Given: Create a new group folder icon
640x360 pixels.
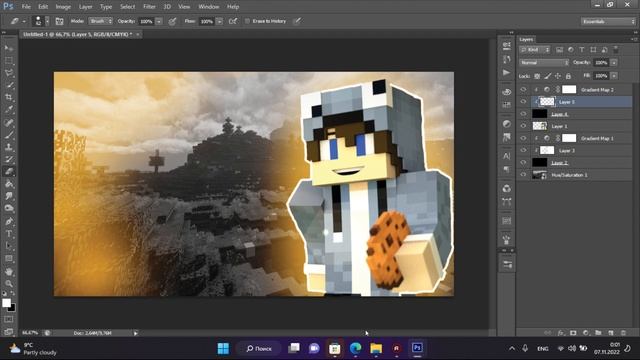Looking at the screenshot, I should pyautogui.click(x=598, y=333).
